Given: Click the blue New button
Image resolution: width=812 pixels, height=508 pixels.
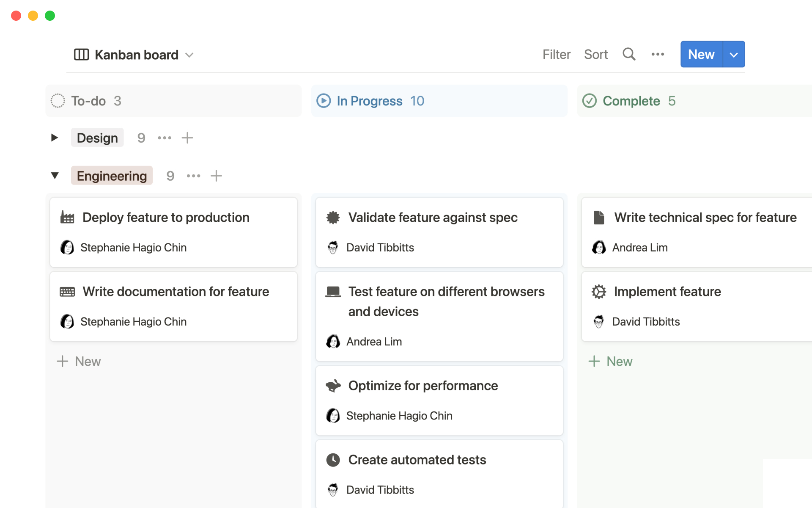Looking at the screenshot, I should [x=701, y=54].
